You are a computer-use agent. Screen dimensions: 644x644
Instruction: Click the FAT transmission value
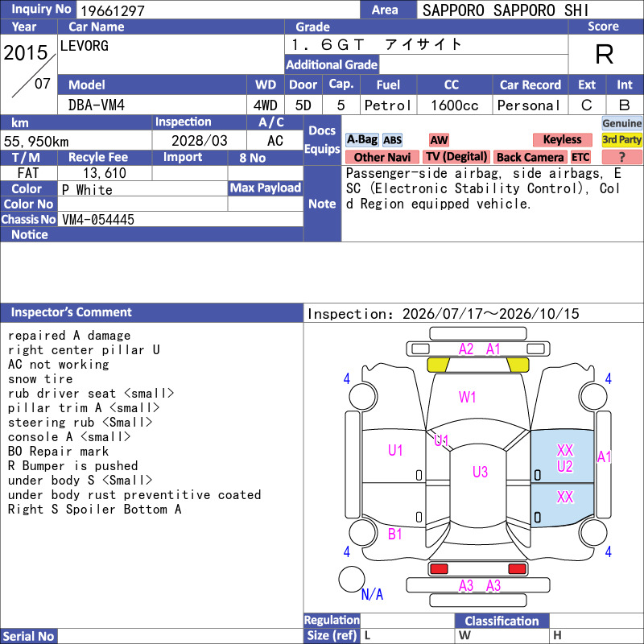pos(28,173)
